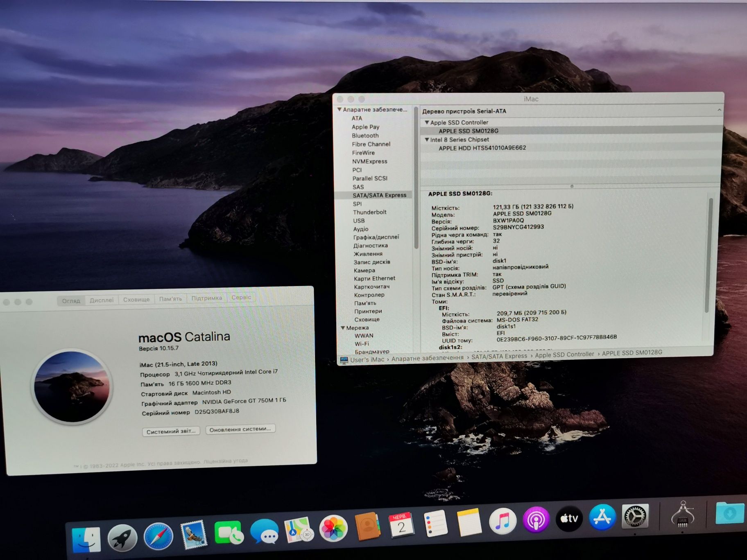Open Notes yellow notepad icon

pyautogui.click(x=469, y=522)
